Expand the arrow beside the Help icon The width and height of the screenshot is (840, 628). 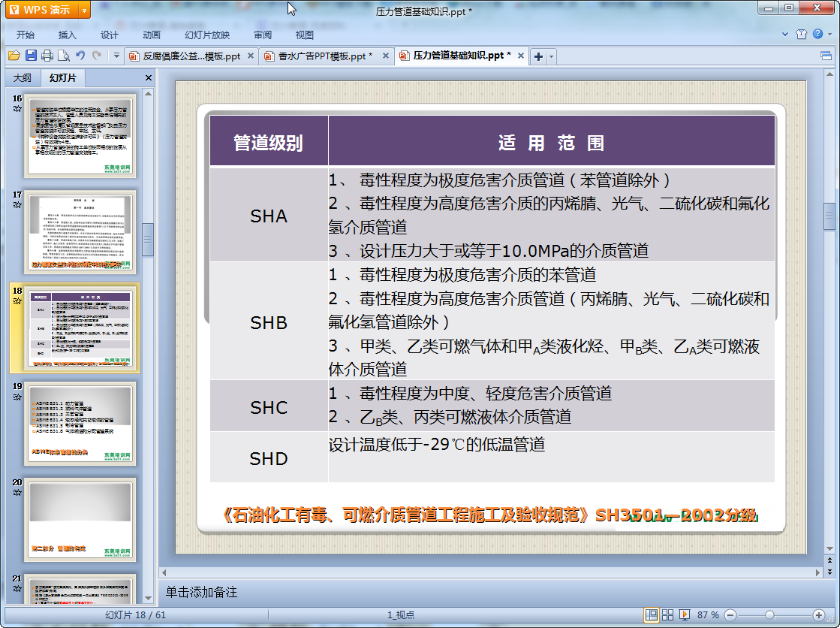pos(829,34)
